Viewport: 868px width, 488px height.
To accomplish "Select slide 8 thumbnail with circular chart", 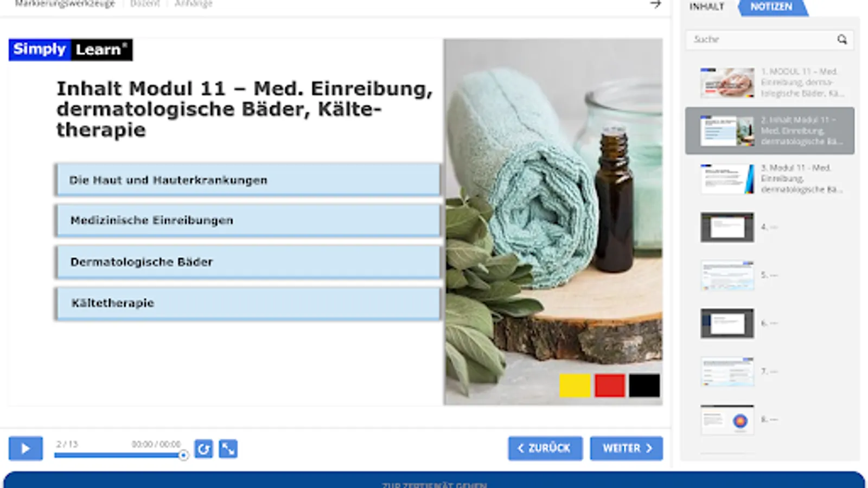I will tap(727, 420).
